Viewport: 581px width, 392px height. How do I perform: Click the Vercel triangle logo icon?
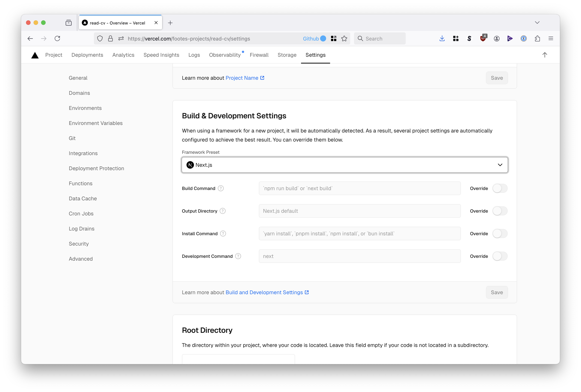coord(35,55)
